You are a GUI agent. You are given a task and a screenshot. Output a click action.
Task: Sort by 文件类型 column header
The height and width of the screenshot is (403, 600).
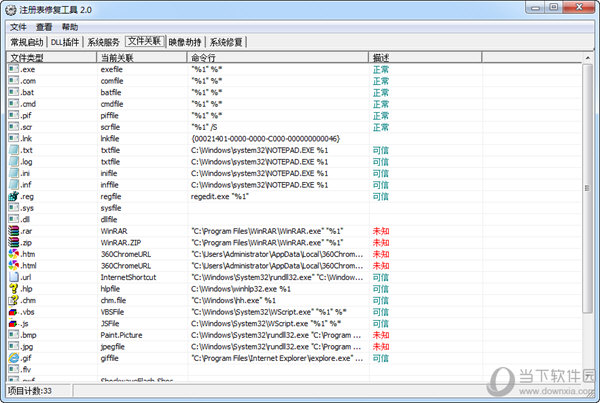[52, 58]
